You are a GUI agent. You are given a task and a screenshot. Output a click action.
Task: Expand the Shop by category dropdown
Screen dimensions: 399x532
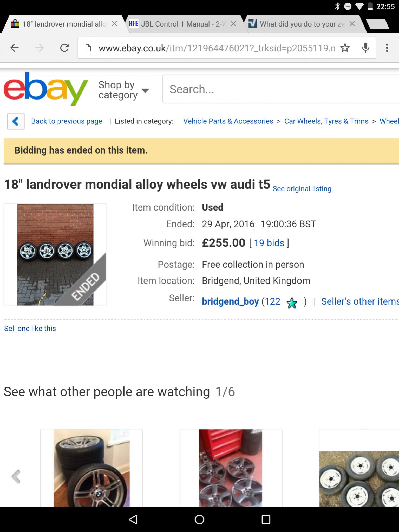123,90
